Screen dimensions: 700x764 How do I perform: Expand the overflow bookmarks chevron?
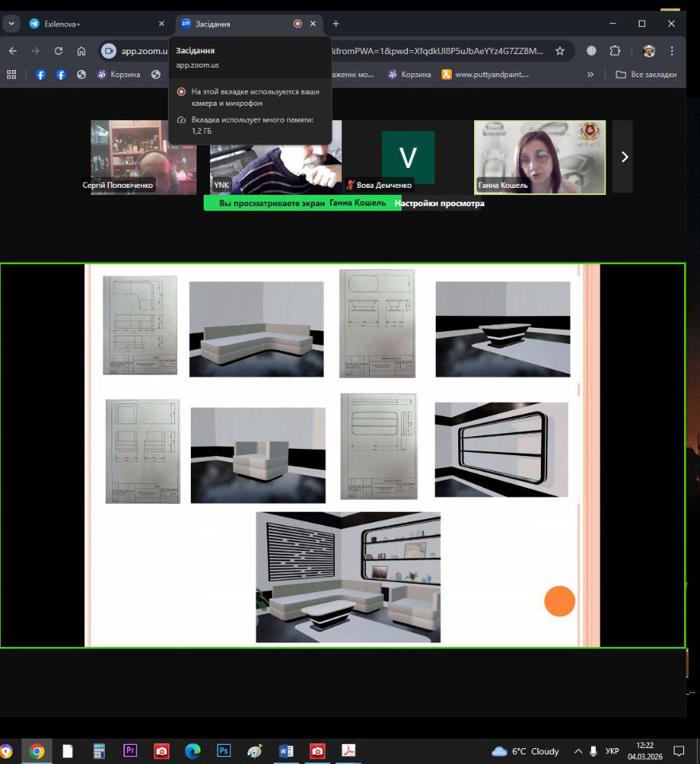coord(590,75)
